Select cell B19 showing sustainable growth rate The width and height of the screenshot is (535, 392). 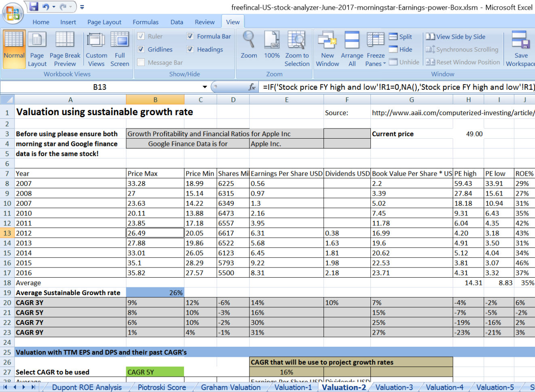coord(155,292)
